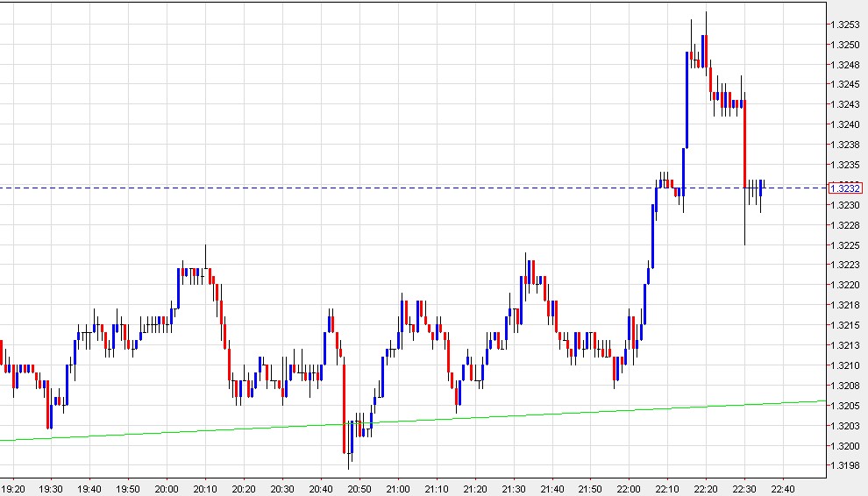The width and height of the screenshot is (868, 496).
Task: Click price axis label 1.3218
Action: (845, 305)
